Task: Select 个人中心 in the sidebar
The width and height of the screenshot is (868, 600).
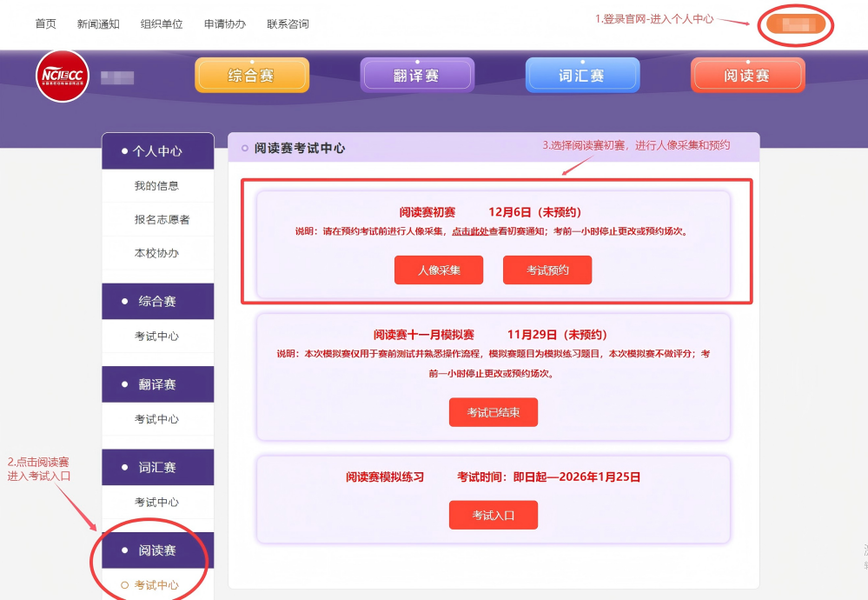Action: tap(157, 150)
